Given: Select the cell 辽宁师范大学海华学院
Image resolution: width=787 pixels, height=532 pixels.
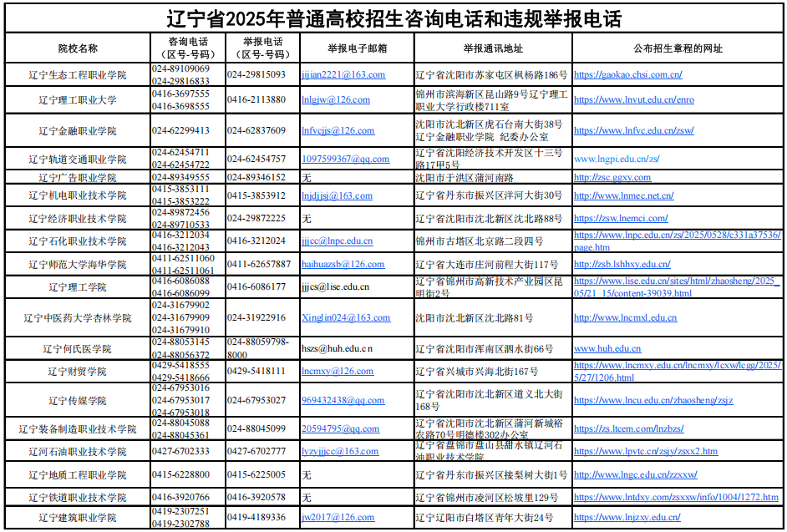Looking at the screenshot, I should coord(78,264).
